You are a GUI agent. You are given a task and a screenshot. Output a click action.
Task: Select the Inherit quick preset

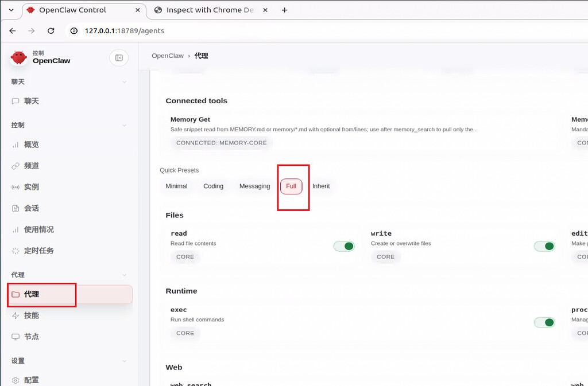[321, 186]
